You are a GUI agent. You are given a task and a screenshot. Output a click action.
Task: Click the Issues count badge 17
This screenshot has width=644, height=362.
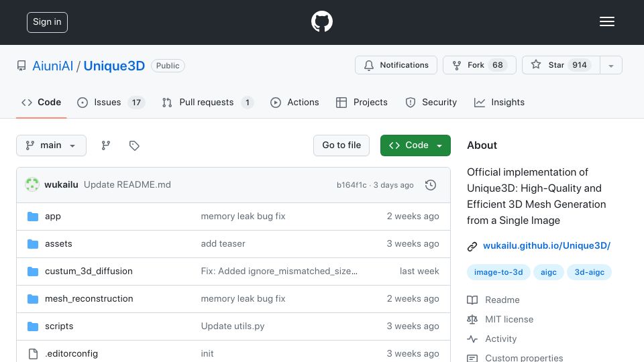136,103
